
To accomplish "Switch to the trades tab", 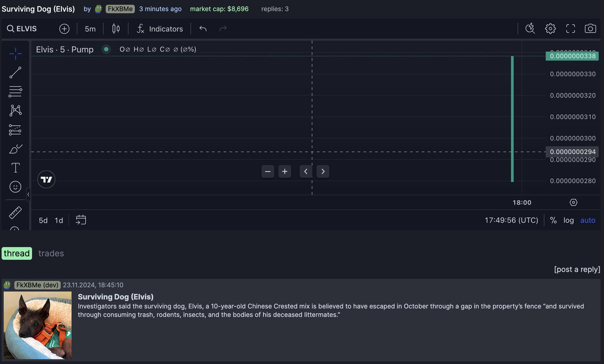I will point(51,253).
